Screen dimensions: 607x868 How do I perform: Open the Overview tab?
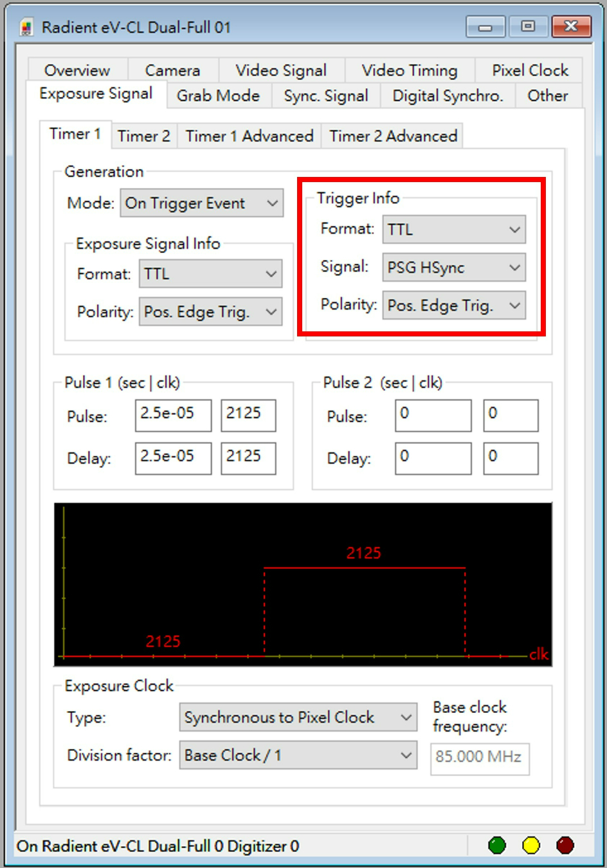[77, 70]
